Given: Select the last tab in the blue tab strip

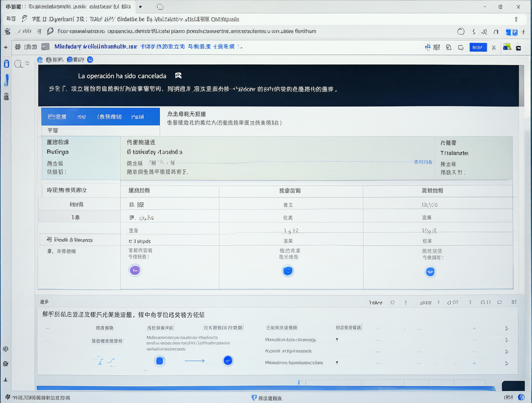Looking at the screenshot, I should (x=137, y=117).
